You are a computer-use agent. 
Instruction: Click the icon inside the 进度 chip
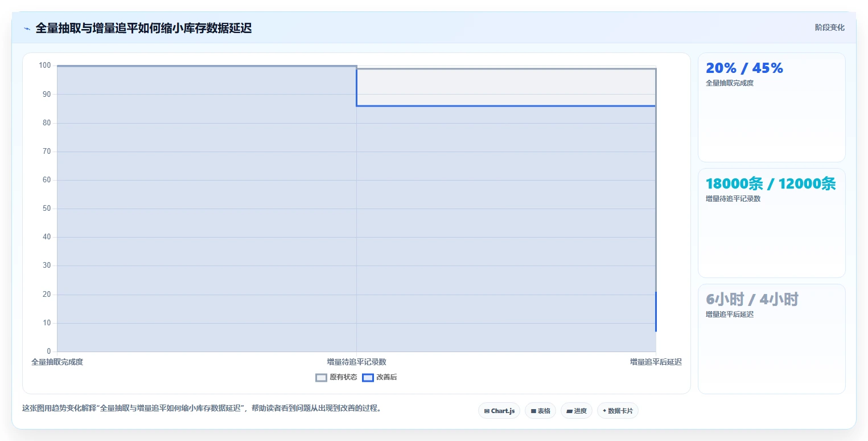[x=570, y=411]
